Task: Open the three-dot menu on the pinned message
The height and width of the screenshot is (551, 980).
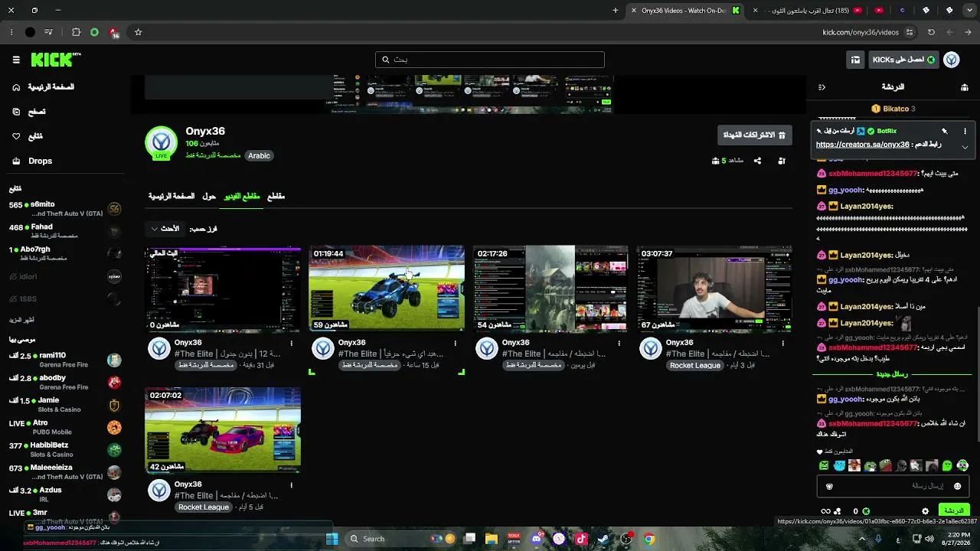Action: coord(965,131)
